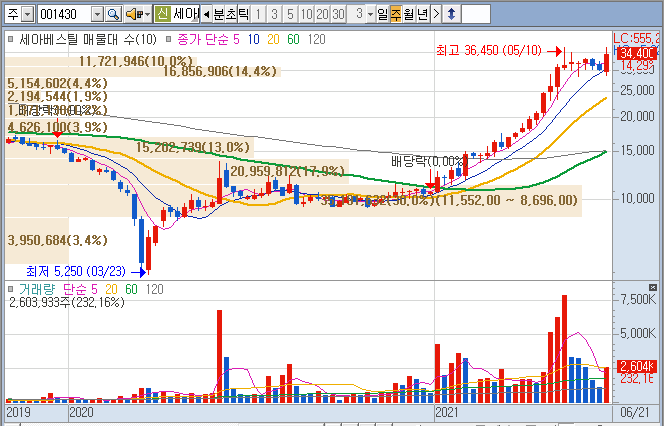Click the volume profile label 3,950,684(3.4%)

58,241
